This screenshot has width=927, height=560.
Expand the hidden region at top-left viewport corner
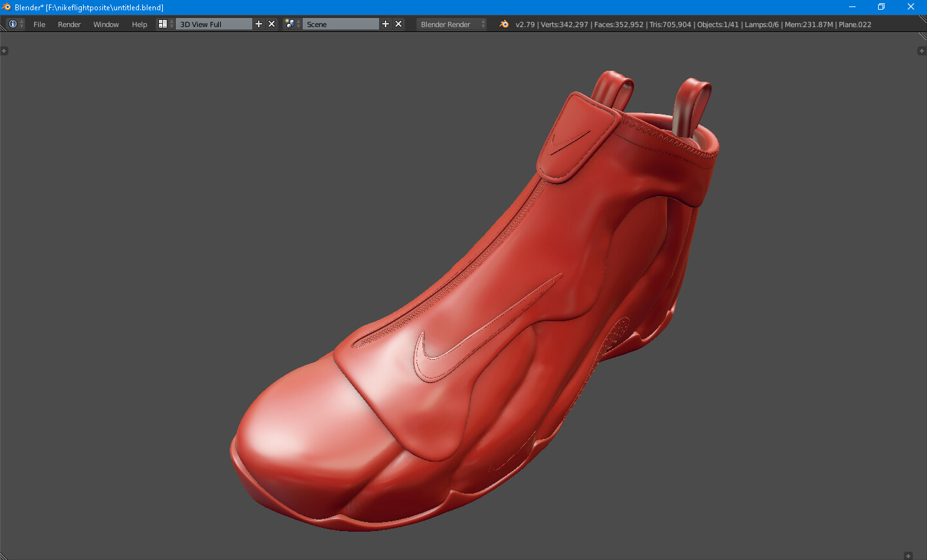tap(5, 51)
